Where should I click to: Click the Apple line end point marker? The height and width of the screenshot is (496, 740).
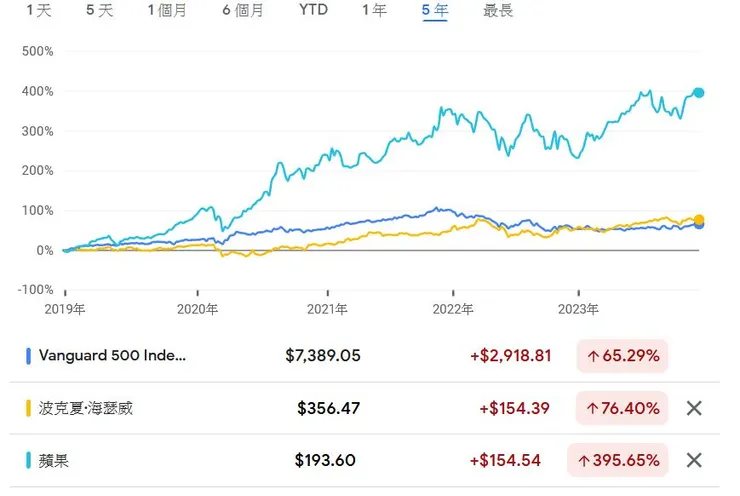coord(698,93)
